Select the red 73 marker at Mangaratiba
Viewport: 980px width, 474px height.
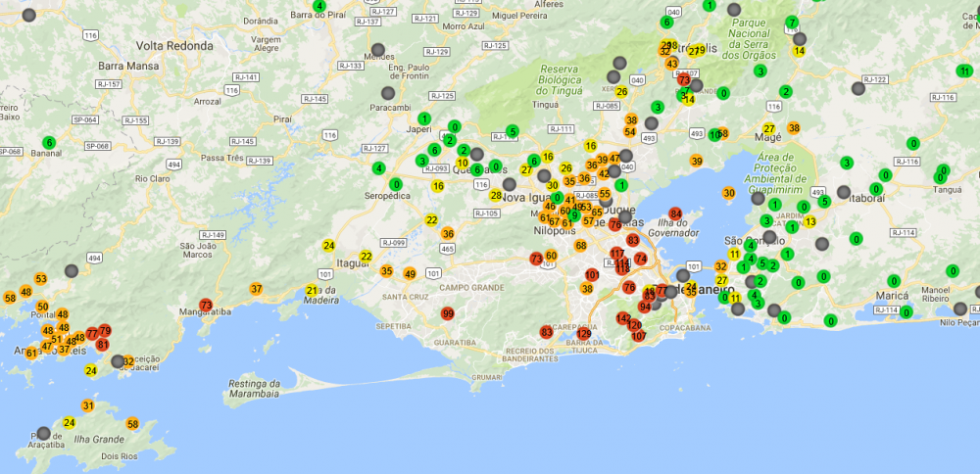coord(206,305)
